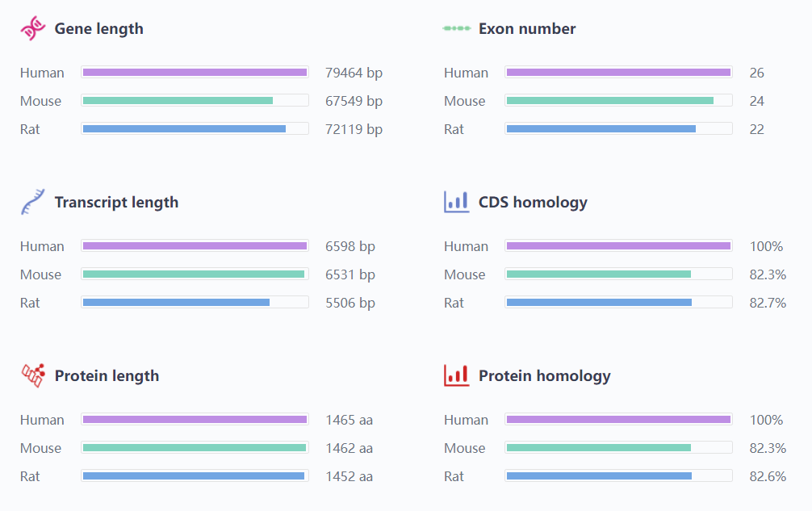Click the red Protein length icon
The height and width of the screenshot is (511, 812).
tap(33, 375)
